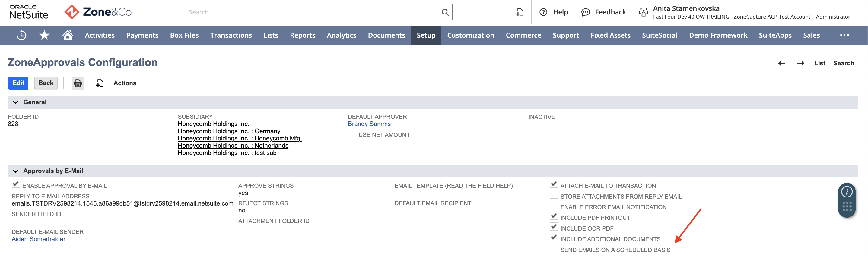This screenshot has height=258, width=868.
Task: Open the Support menu
Action: click(x=566, y=35)
